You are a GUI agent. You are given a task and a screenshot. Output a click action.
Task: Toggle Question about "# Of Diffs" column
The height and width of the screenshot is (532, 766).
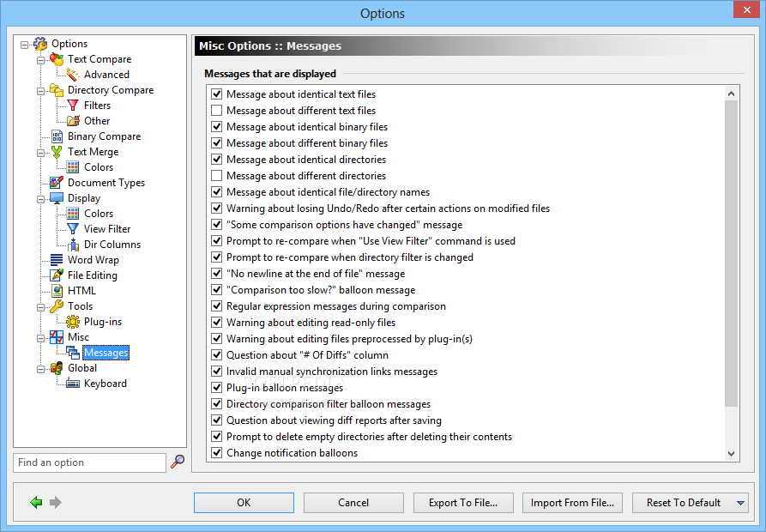coord(216,355)
